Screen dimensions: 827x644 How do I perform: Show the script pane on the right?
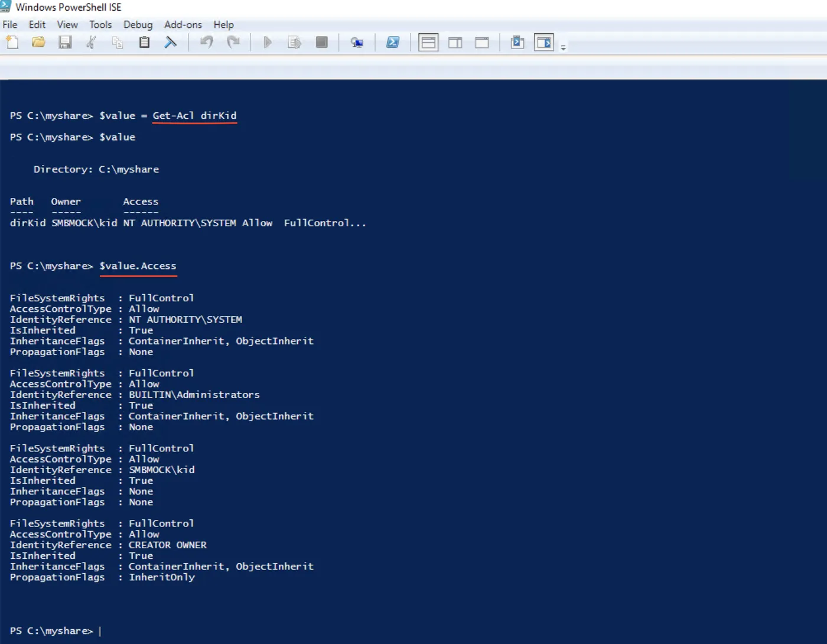click(x=455, y=43)
